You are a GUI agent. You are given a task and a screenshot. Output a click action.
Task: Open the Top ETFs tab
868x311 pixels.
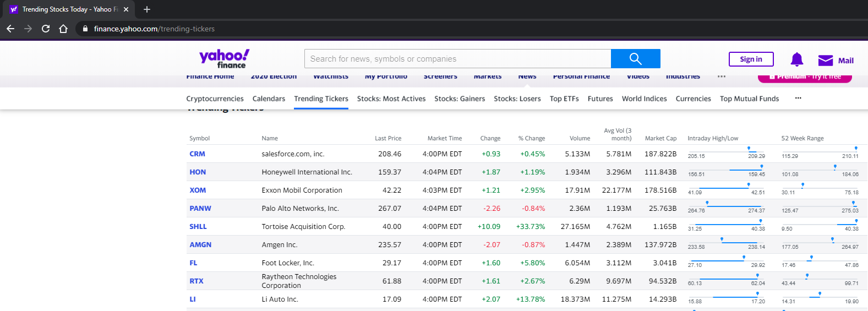564,99
